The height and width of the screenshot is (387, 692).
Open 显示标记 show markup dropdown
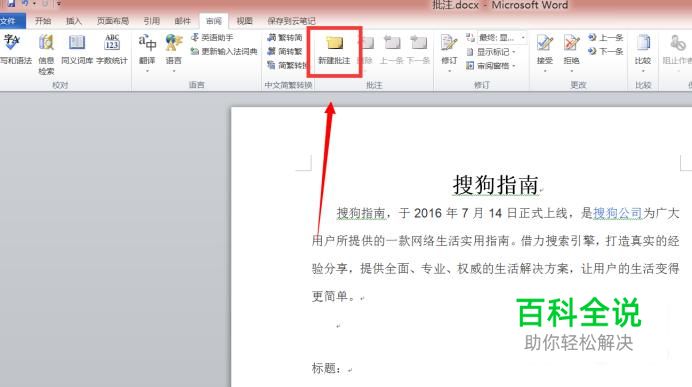click(491, 52)
